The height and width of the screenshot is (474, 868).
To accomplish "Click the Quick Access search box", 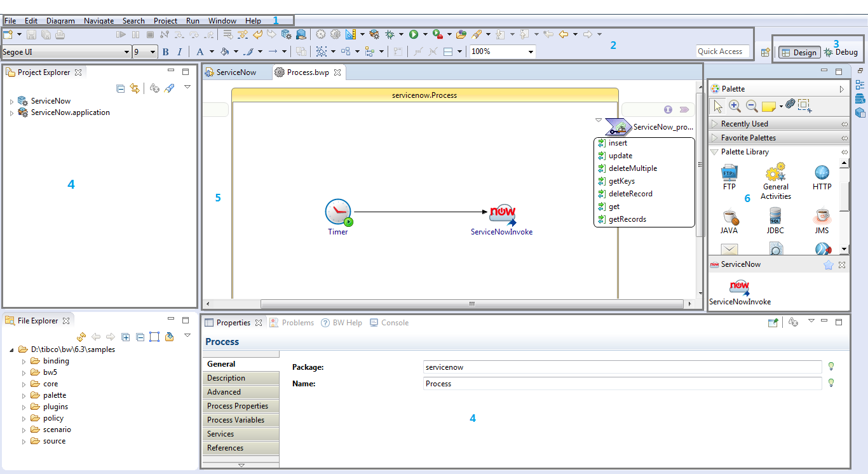I will 722,51.
